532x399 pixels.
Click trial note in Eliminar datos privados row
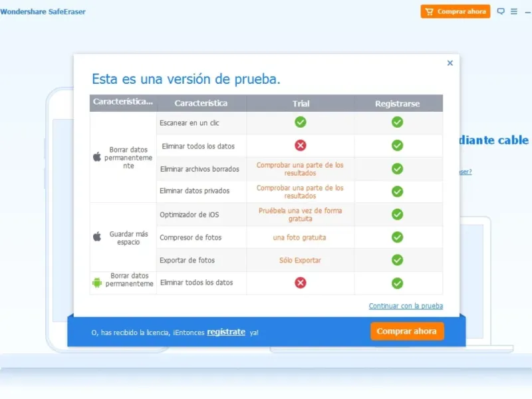[x=300, y=192]
